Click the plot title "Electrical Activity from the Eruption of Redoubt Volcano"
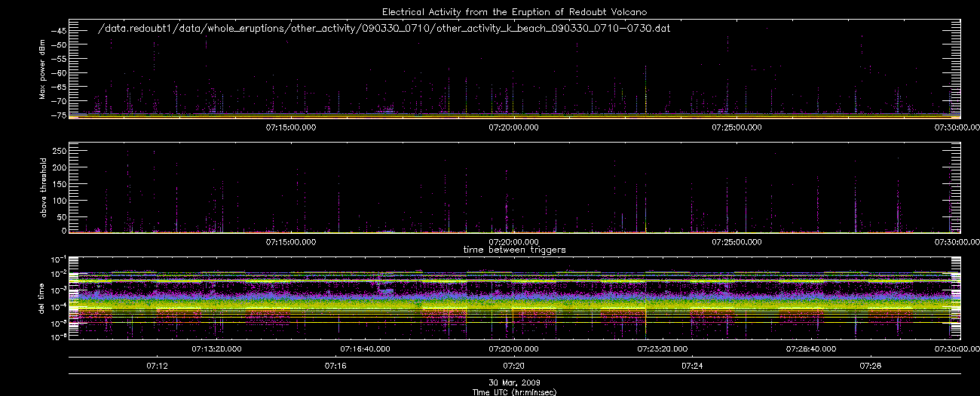980x396 pixels. (514, 12)
